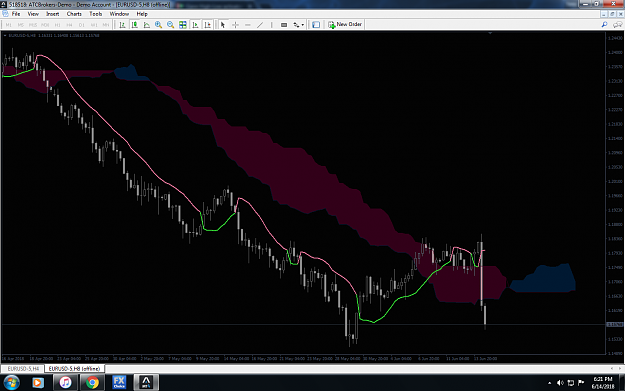Select the arrow cursor tool
625x391 pixels.
(x=223, y=25)
